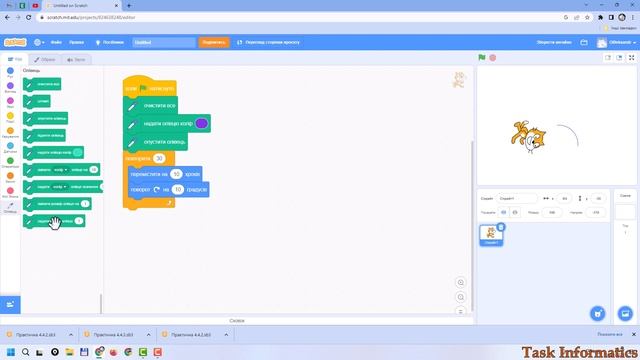
Task: Switch to the Code tab
Action: [x=15, y=59]
